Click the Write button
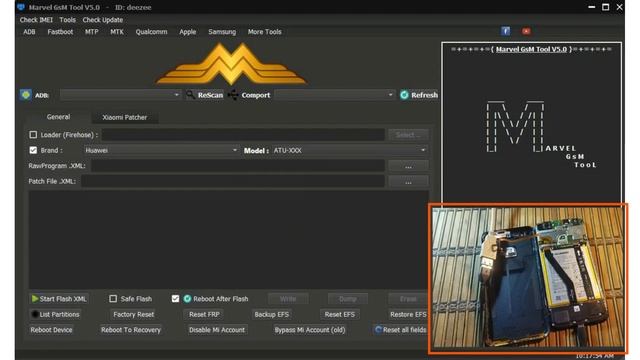Image resolution: width=640 pixels, height=360 pixels. (x=288, y=299)
